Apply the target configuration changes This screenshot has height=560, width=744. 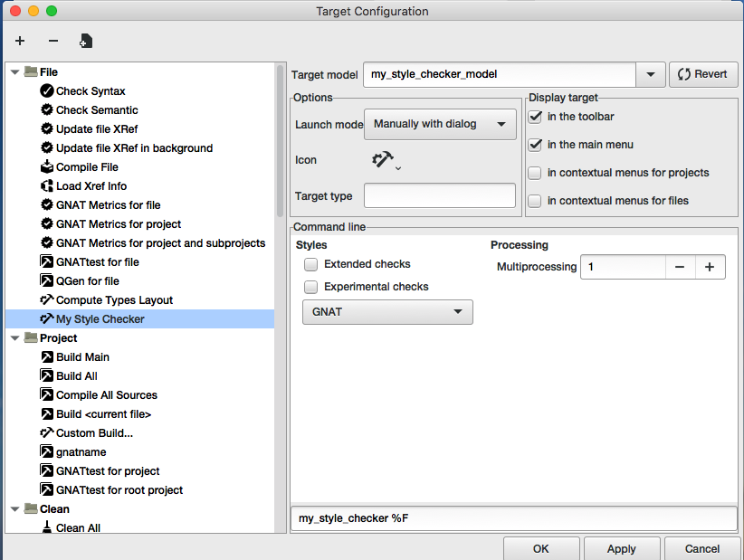click(622, 548)
